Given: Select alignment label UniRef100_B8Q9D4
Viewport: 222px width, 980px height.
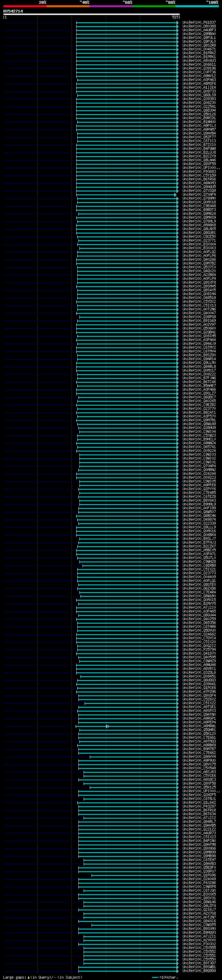Looking at the screenshot, I should [x=199, y=971].
